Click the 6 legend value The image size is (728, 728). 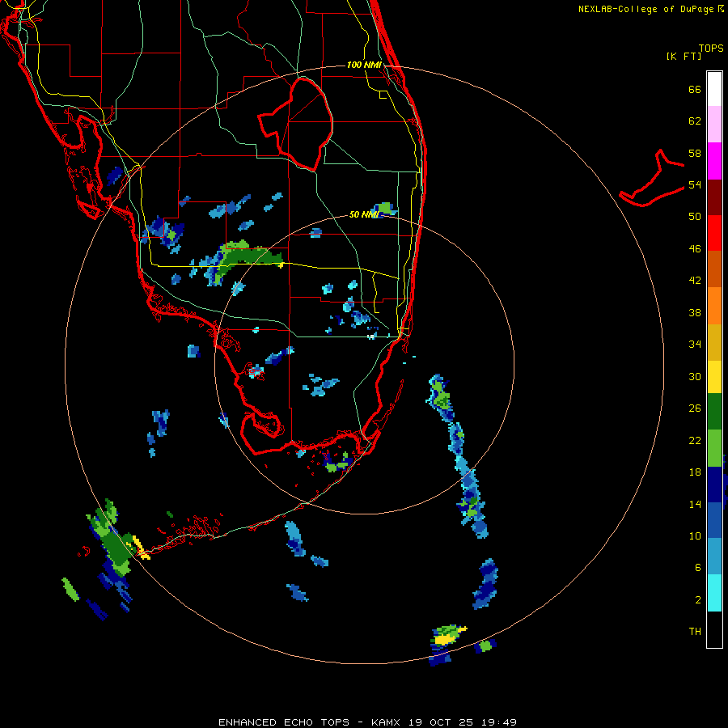[697, 567]
